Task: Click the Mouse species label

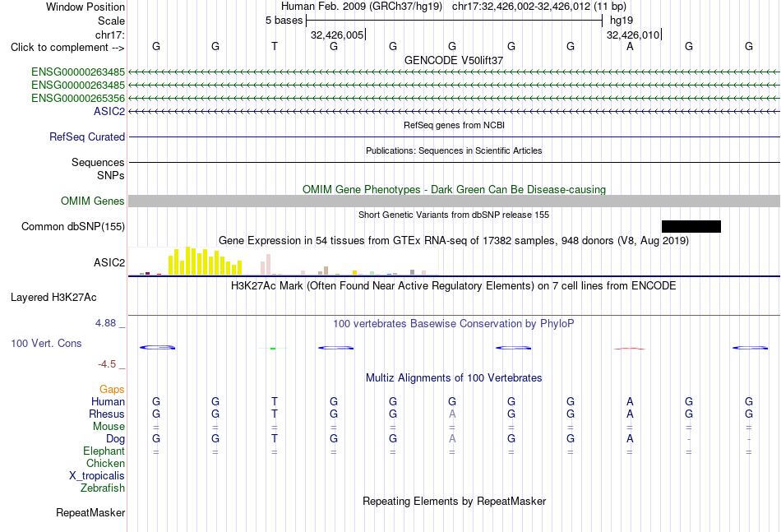Action: (x=109, y=427)
